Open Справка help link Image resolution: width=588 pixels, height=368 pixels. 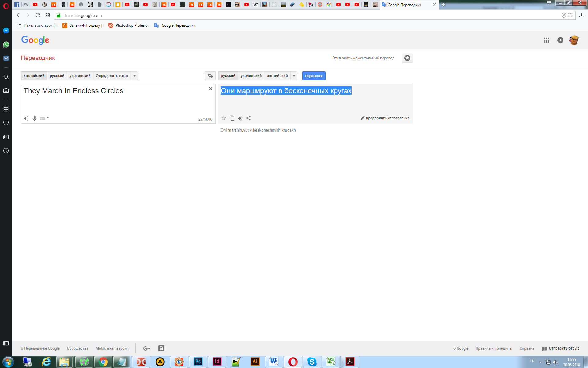tap(527, 348)
